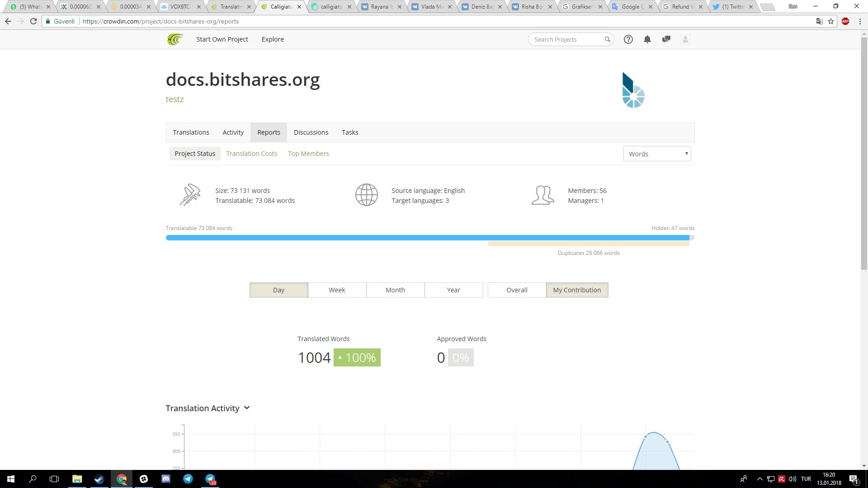Open the Windows Start menu

pos(11,479)
